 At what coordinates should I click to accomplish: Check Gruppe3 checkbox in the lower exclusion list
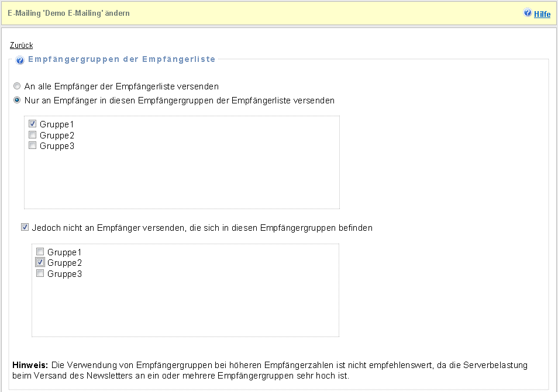coord(40,273)
